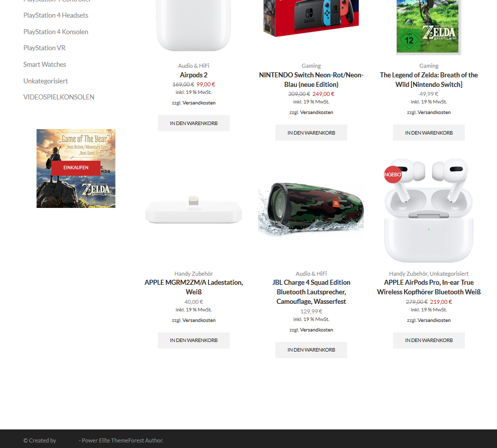Open the Unkategorisiert category
Viewport: 497px width, 448px height.
pyautogui.click(x=46, y=81)
